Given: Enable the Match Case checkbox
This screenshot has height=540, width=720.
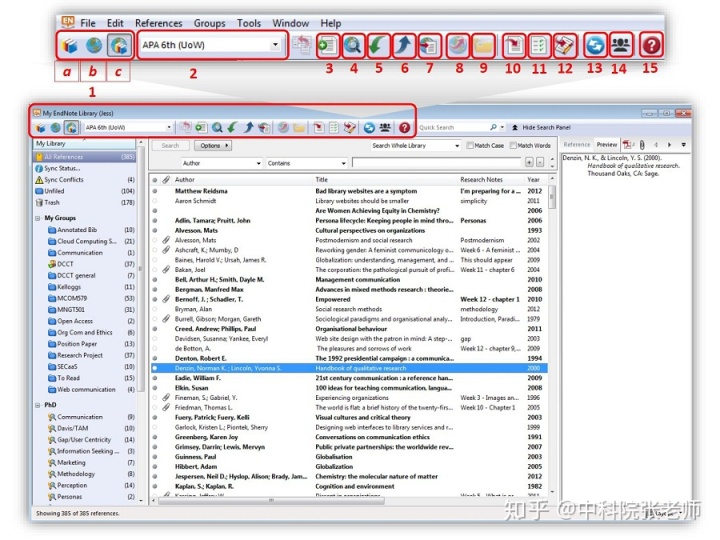Looking at the screenshot, I should coord(470,146).
